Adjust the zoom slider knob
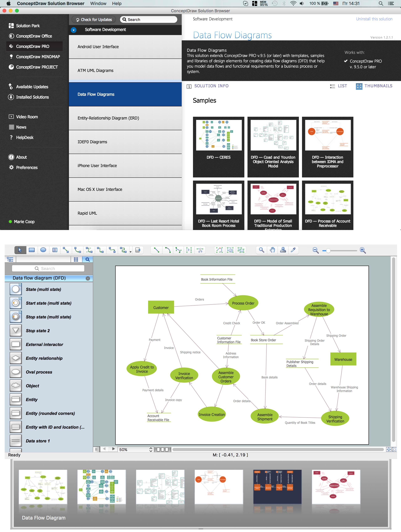401x532 pixels. point(328,251)
